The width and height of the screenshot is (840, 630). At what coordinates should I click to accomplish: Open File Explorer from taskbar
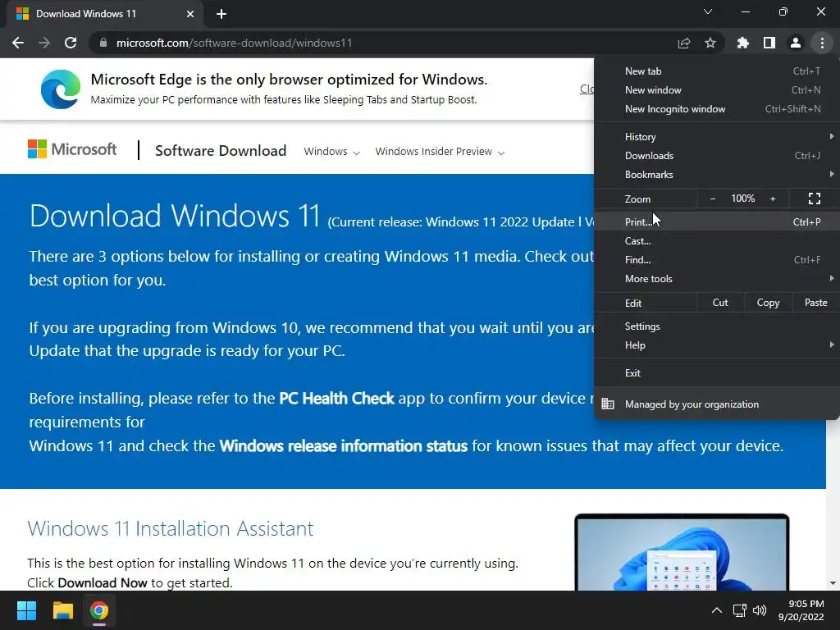pyautogui.click(x=62, y=610)
